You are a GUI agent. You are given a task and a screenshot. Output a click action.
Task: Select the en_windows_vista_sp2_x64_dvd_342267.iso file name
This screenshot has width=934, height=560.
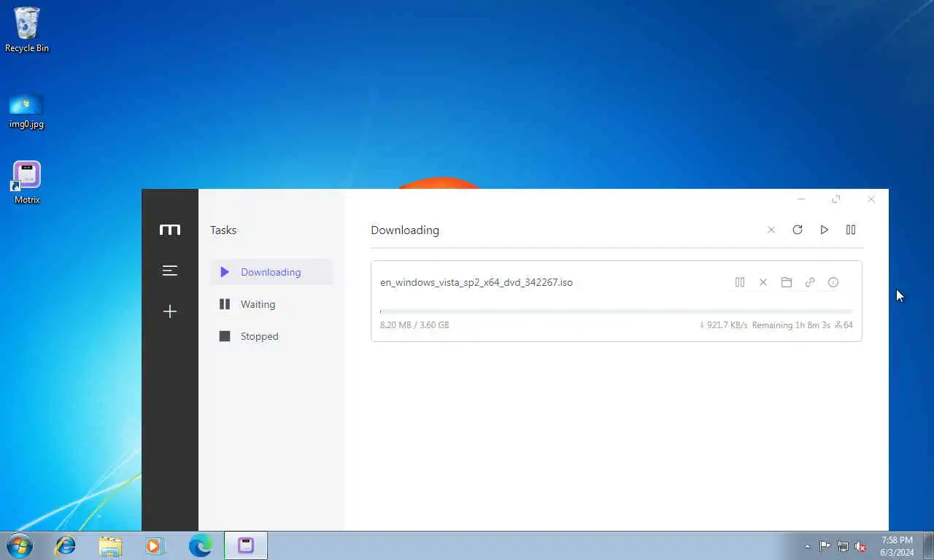(x=476, y=282)
